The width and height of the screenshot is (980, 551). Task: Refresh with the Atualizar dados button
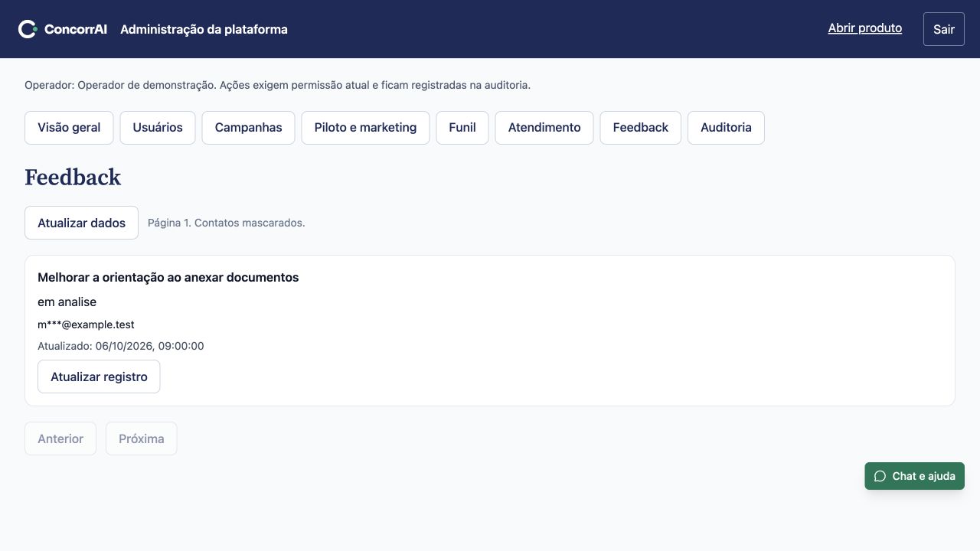coord(81,223)
